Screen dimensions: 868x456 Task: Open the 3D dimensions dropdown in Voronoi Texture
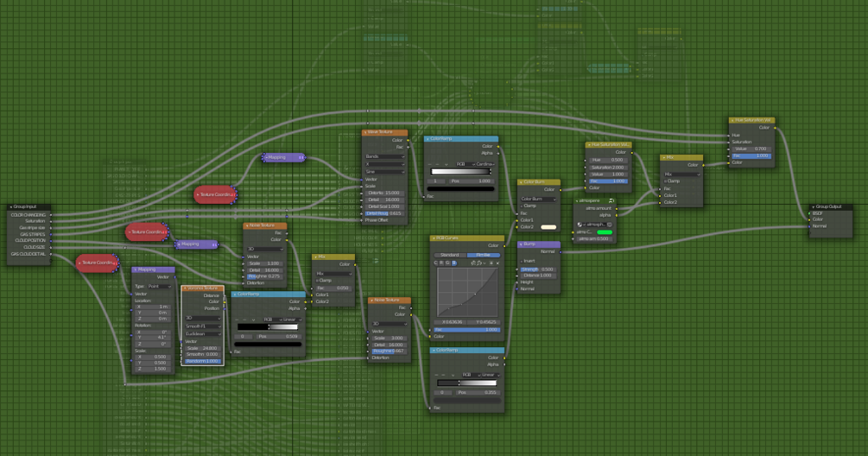[x=203, y=319]
